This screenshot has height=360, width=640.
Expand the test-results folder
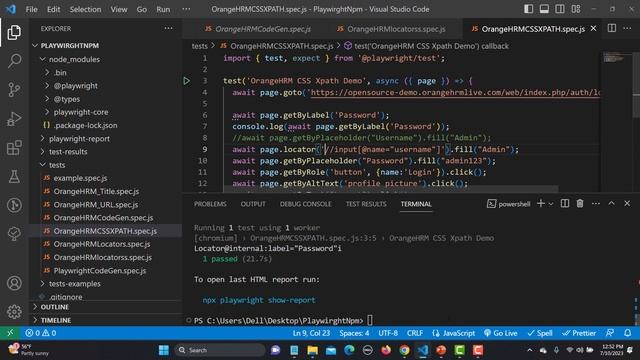68,152
